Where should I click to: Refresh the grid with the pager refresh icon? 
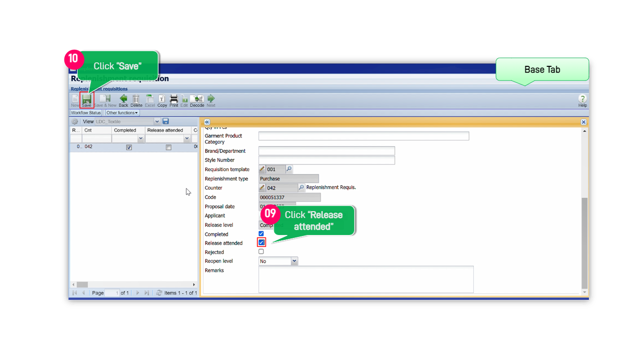point(159,293)
